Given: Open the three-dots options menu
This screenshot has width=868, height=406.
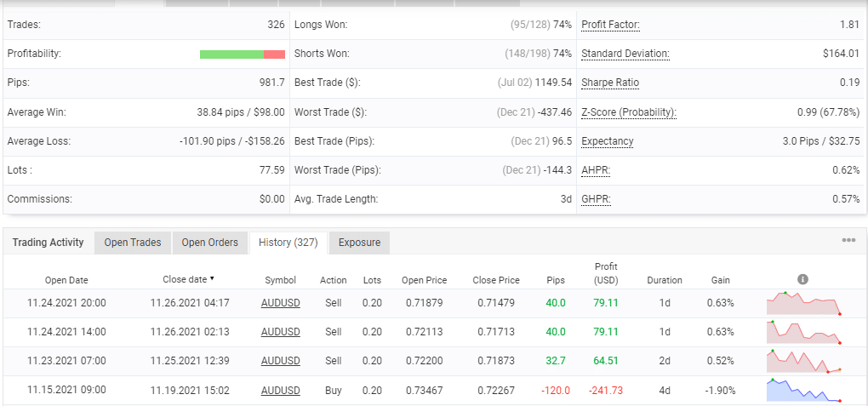Looking at the screenshot, I should (848, 241).
